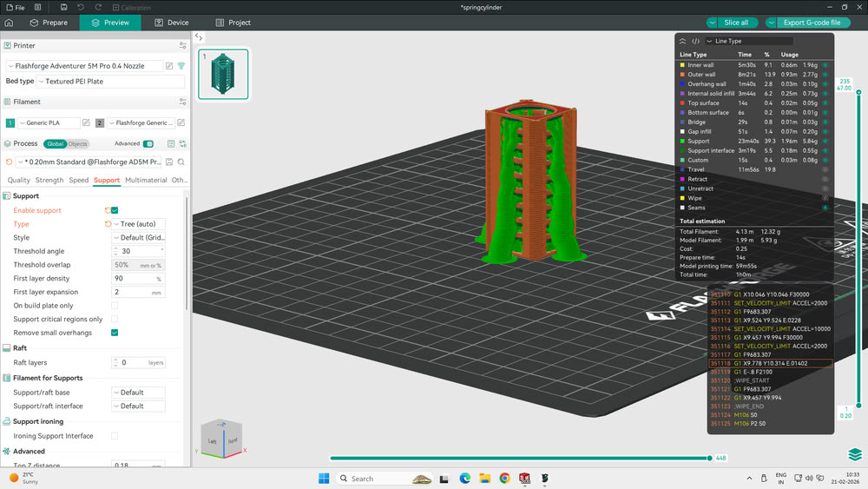Click the Calibration button

click(132, 8)
